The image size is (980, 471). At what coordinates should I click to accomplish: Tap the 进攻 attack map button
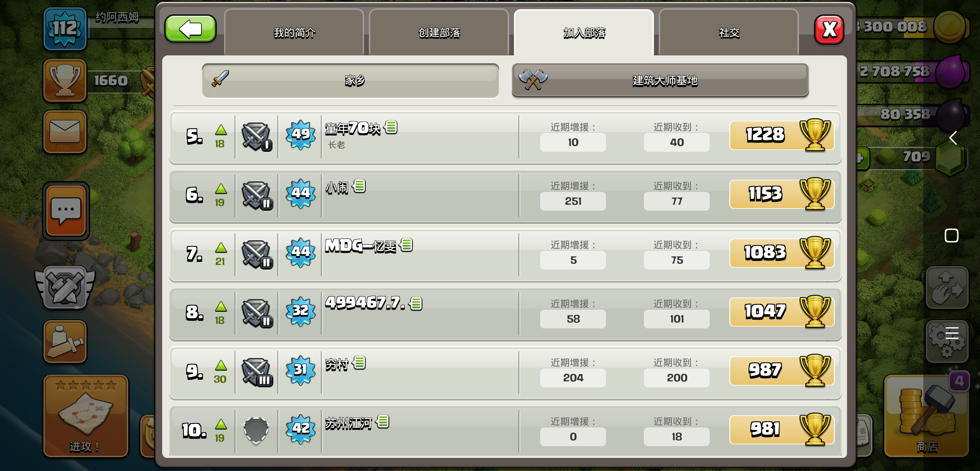(x=85, y=416)
